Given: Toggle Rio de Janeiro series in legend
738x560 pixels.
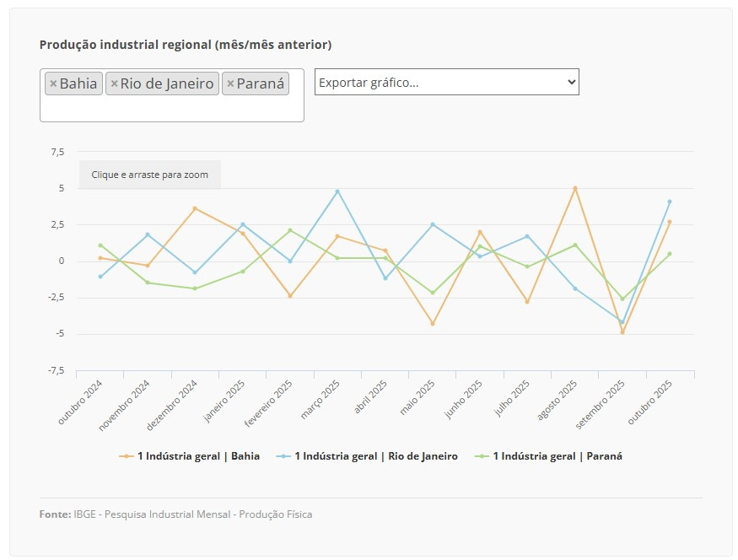Looking at the screenshot, I should 375,456.
